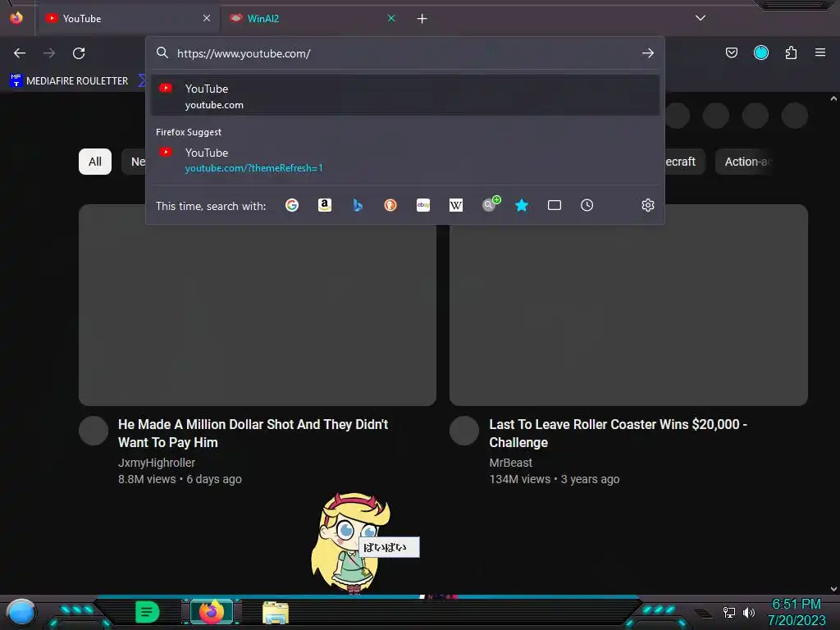Open the Start orb on taskbar
The image size is (840, 630).
[21, 612]
